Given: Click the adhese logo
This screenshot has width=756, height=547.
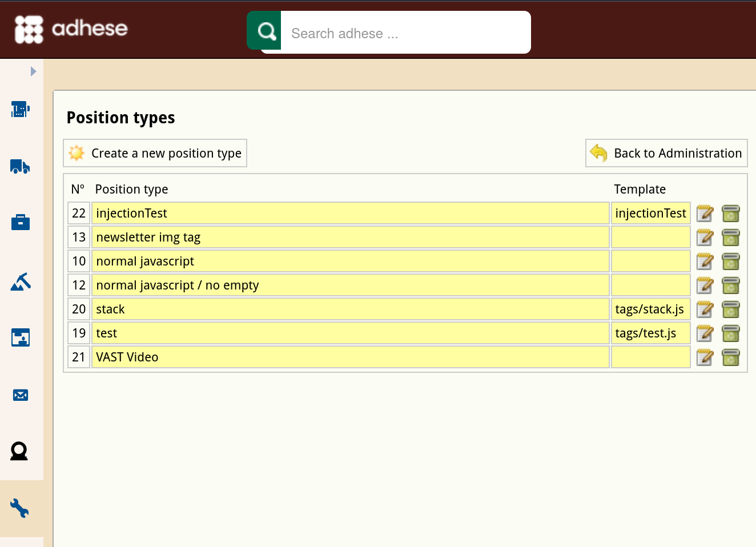Looking at the screenshot, I should 71,29.
